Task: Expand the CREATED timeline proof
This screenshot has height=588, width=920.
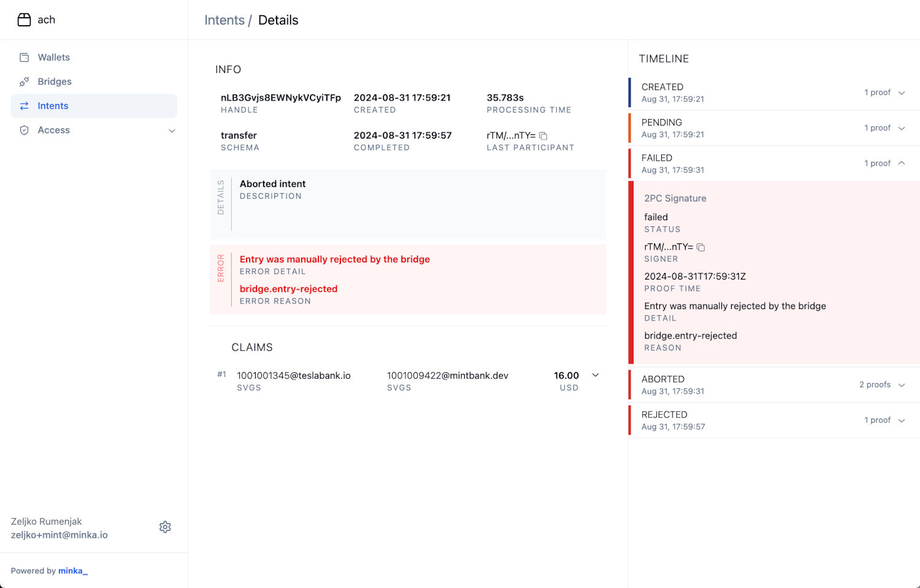Action: click(x=901, y=93)
